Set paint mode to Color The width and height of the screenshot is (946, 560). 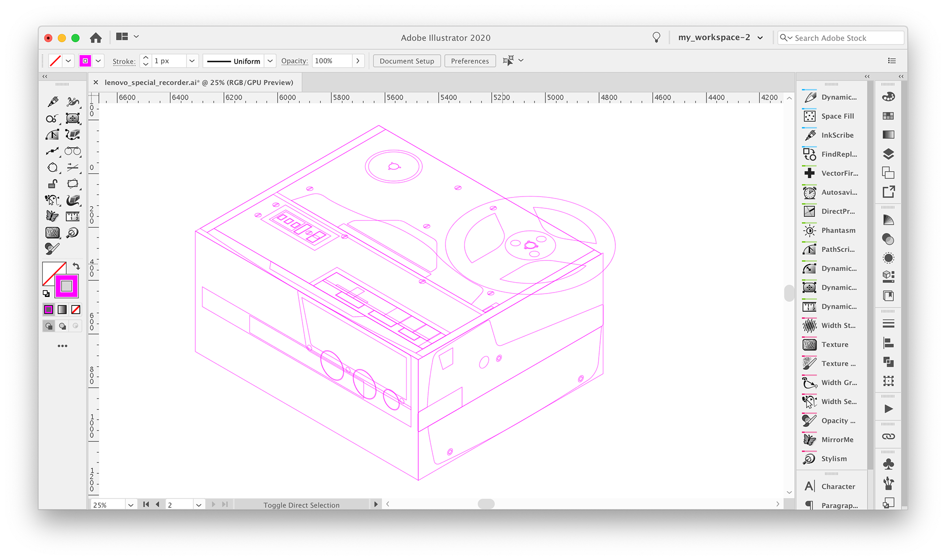click(49, 310)
